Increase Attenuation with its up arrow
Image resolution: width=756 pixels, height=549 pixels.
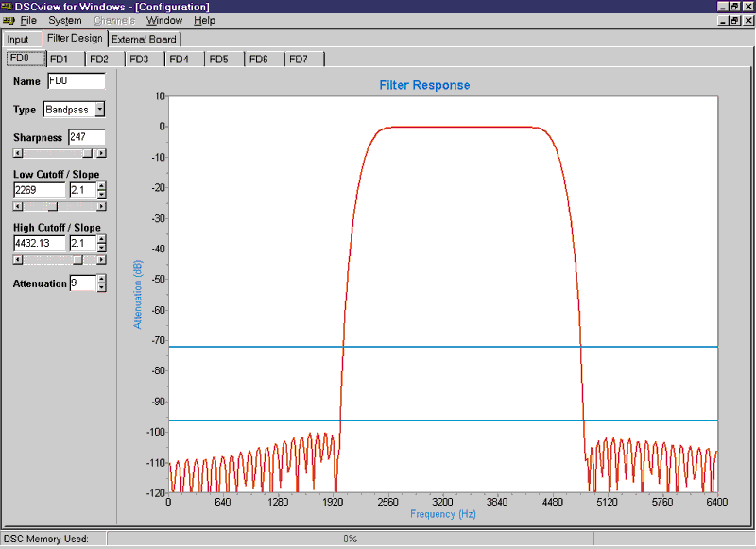click(x=102, y=279)
